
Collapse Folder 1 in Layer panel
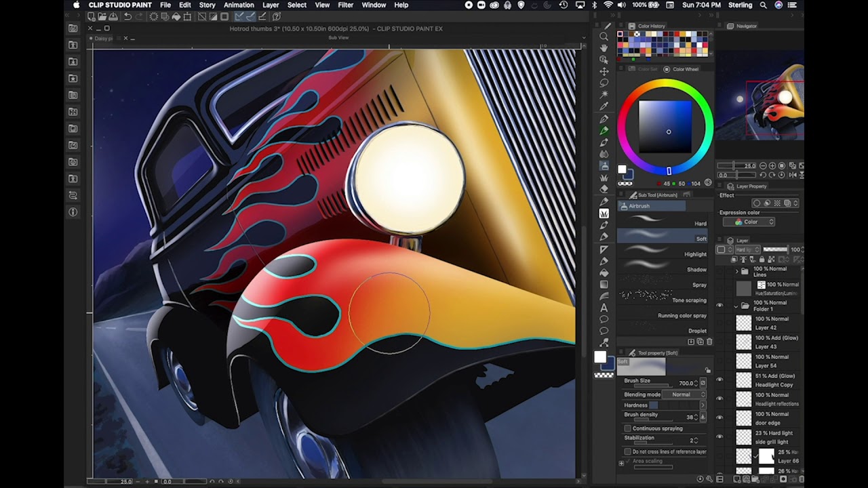tap(737, 306)
